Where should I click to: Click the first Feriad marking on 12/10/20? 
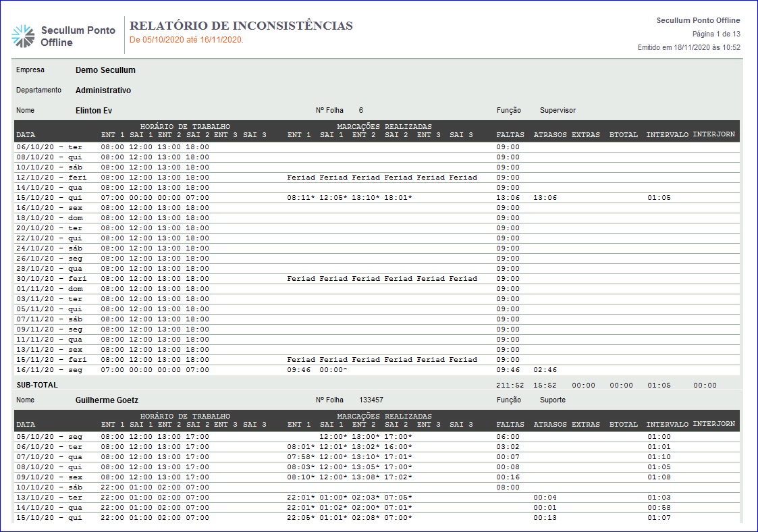(301, 178)
